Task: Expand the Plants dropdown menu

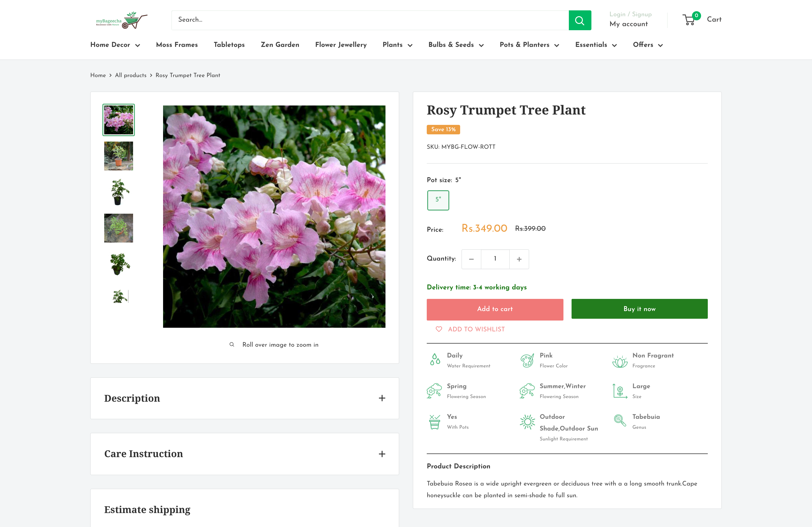Action: (397, 45)
